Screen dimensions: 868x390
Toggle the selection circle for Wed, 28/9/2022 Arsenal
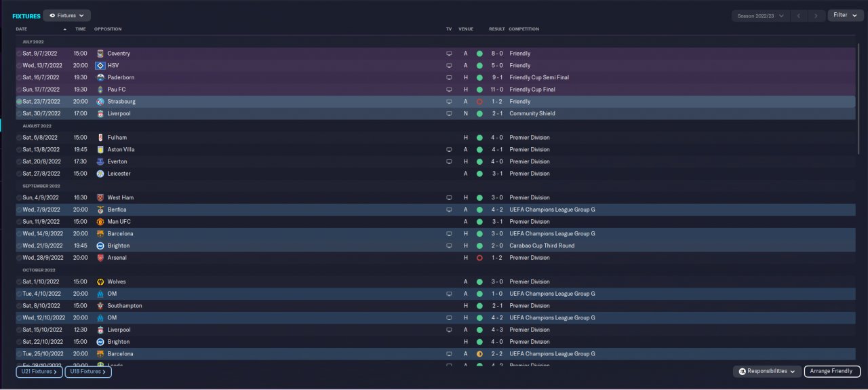pos(19,258)
